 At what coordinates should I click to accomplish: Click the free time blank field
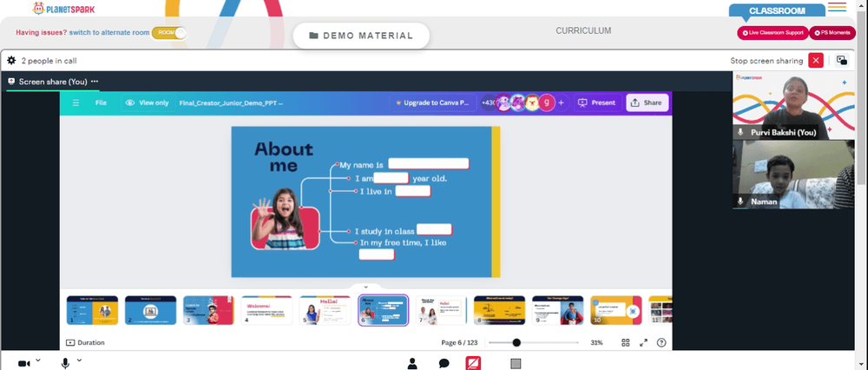(377, 254)
